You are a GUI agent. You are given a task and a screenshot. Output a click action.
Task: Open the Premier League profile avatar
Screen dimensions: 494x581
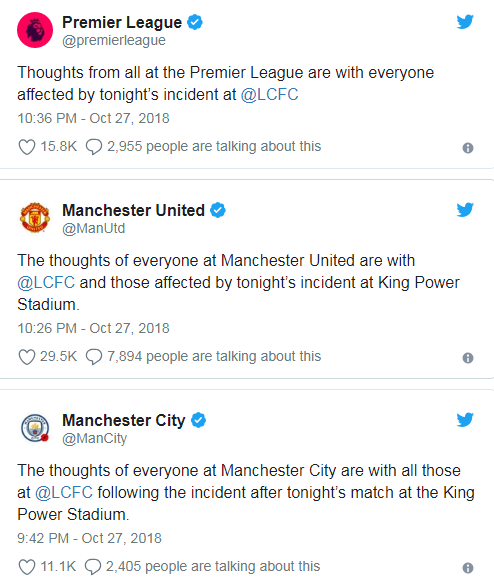tap(35, 30)
